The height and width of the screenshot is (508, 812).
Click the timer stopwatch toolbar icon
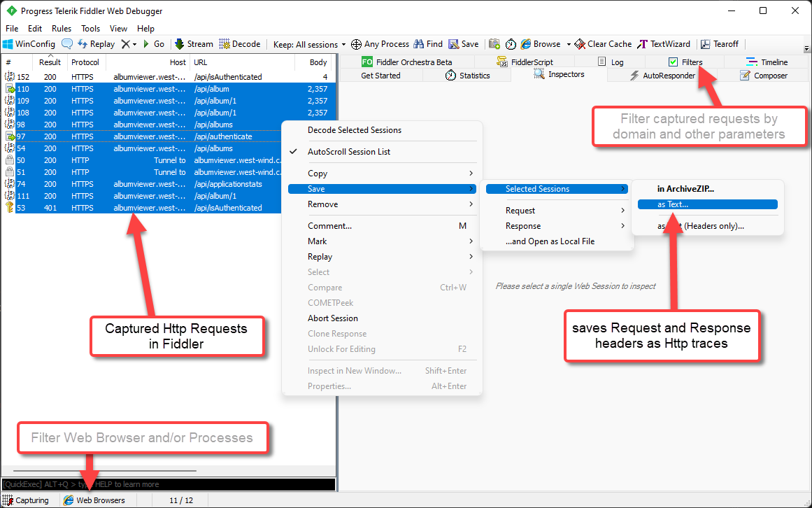[511, 44]
